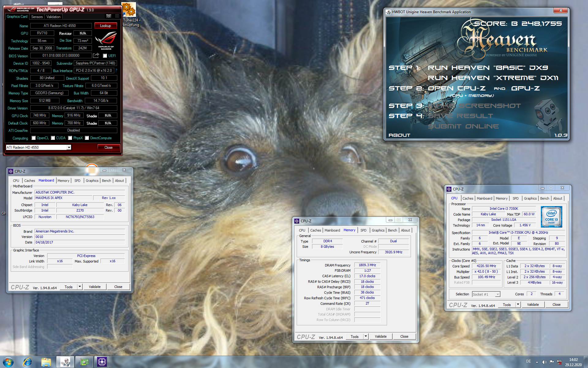Viewport: 588px width, 368px height.
Task: Open the GPU-Z hamburger menu icon
Action: [117, 16]
